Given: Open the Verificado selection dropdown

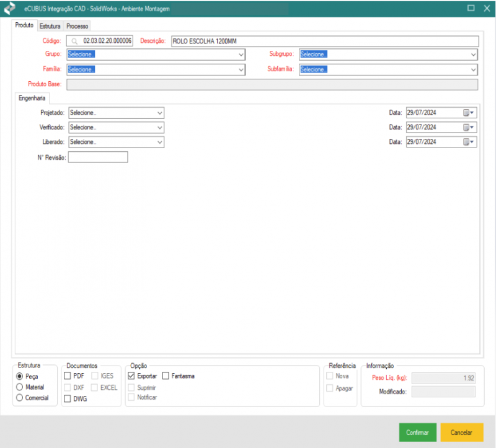Looking at the screenshot, I should (x=117, y=128).
